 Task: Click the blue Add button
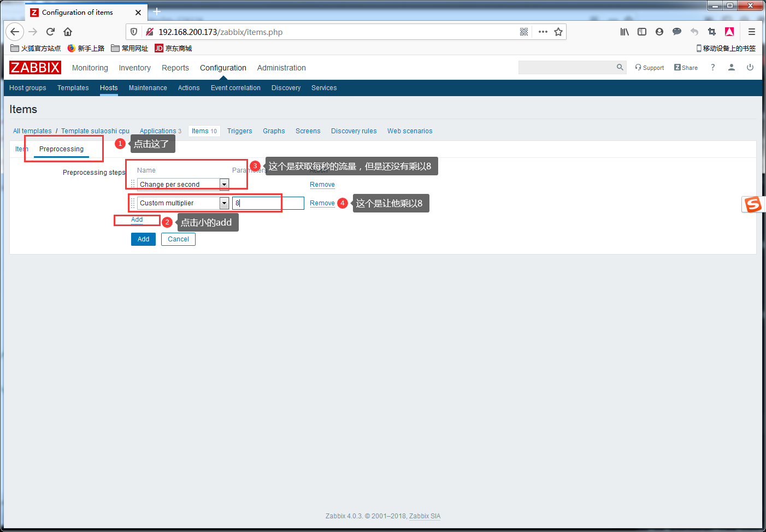tap(143, 239)
